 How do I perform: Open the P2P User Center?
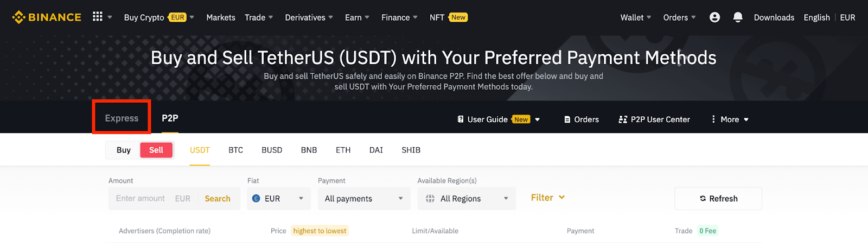click(x=654, y=119)
